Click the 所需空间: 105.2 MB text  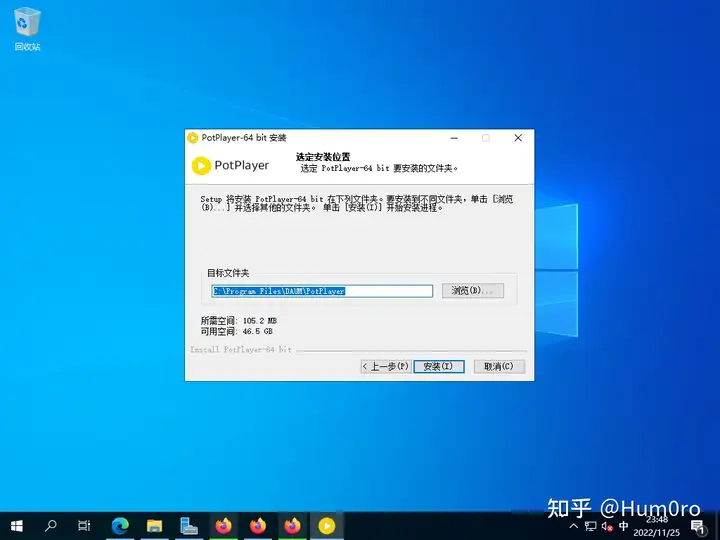coord(239,321)
